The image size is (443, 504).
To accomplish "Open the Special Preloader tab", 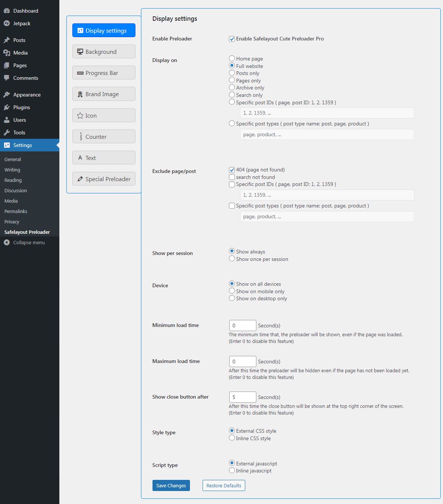I will point(104,179).
